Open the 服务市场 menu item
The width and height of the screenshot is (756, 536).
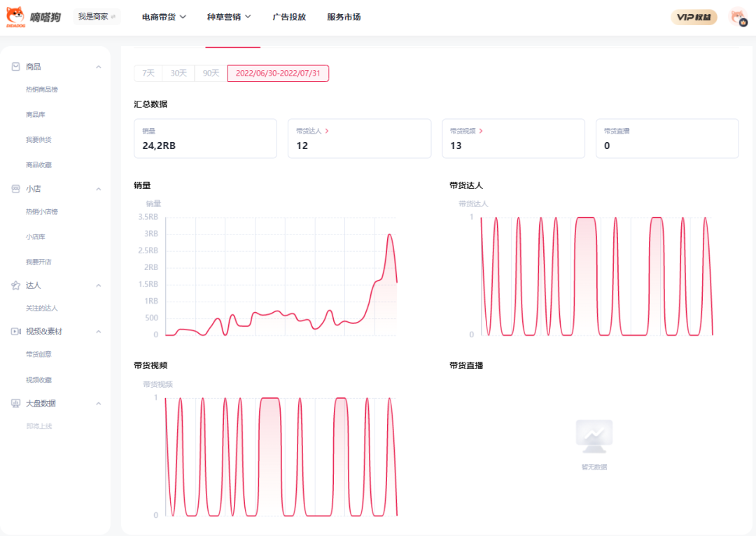tap(344, 17)
